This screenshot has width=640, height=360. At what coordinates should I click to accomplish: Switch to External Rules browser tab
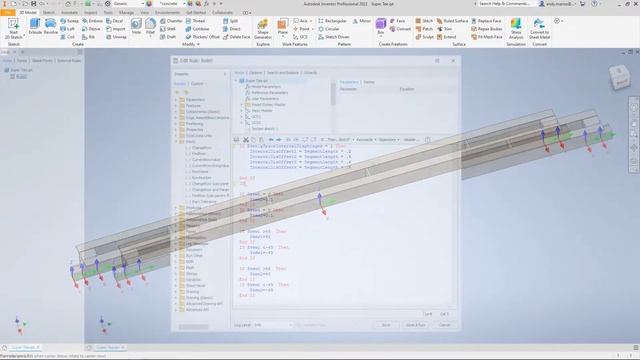pyautogui.click(x=69, y=60)
